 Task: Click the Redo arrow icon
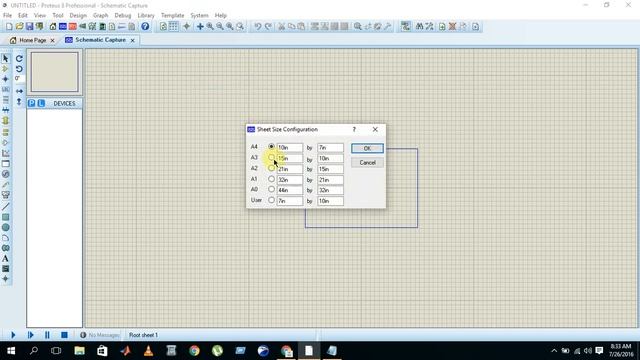click(268, 27)
